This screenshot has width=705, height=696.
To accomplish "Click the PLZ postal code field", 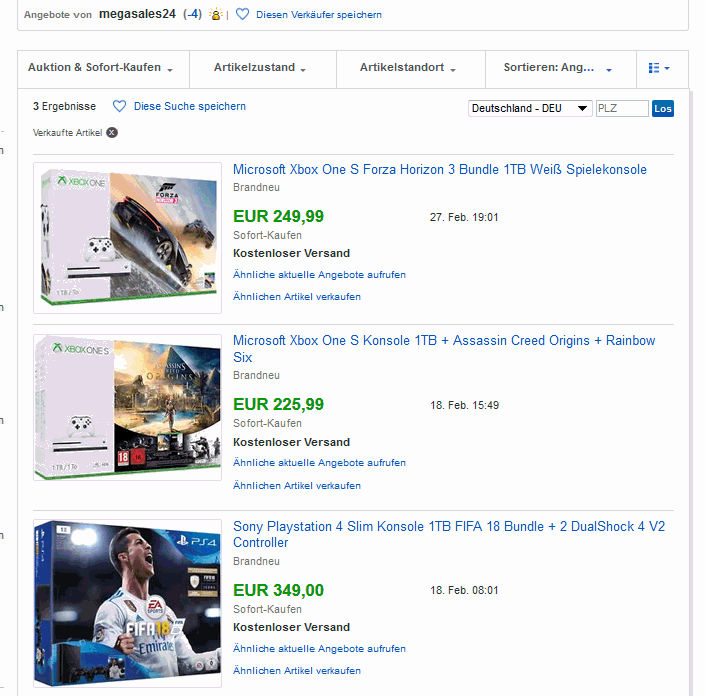I will pyautogui.click(x=622, y=108).
